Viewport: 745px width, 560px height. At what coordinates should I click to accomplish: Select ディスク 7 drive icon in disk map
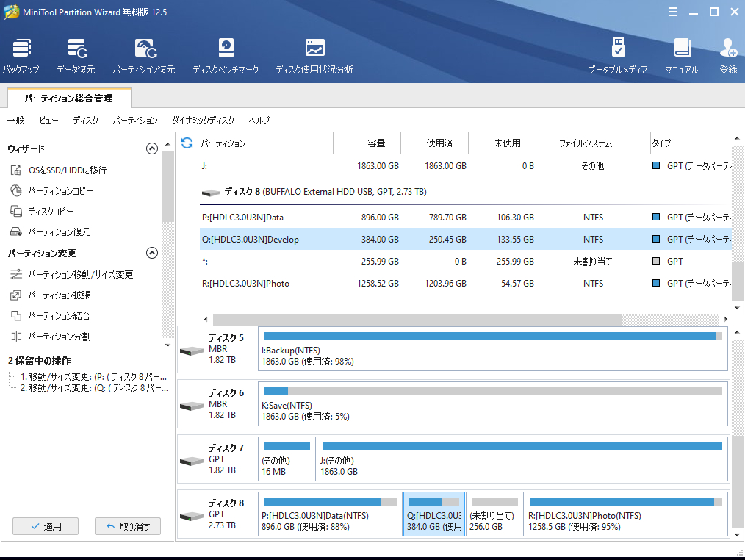point(192,461)
